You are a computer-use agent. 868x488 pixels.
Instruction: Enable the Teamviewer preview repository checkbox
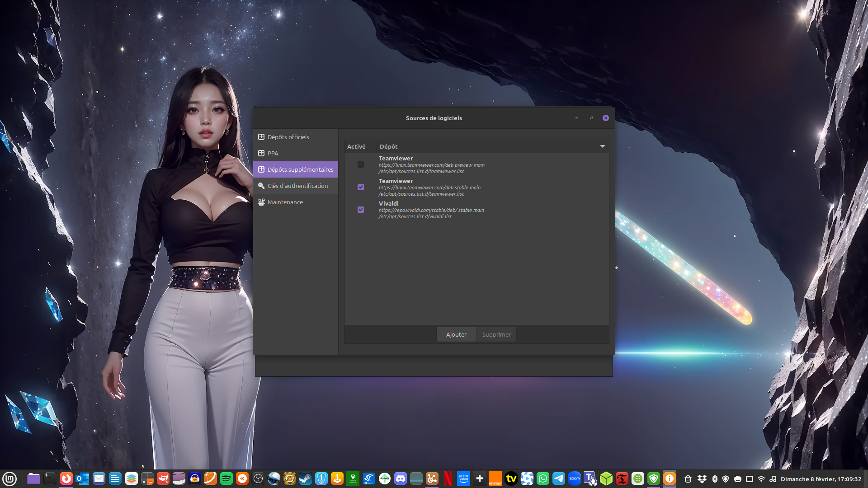pyautogui.click(x=361, y=164)
